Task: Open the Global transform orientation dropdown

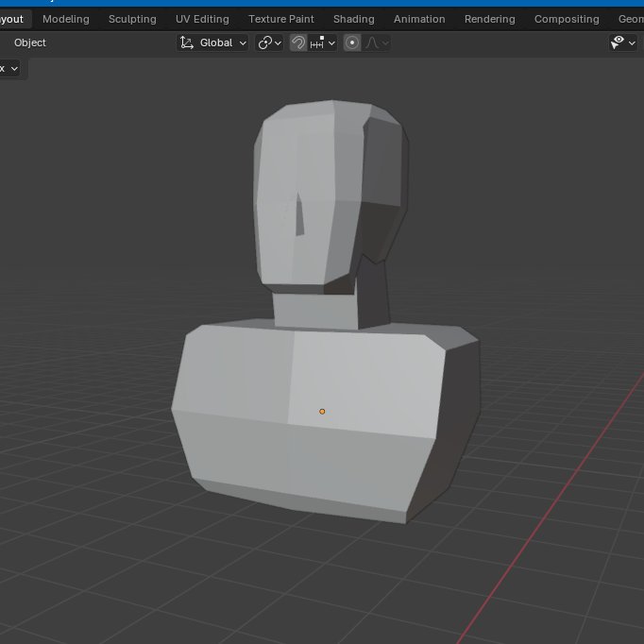Action: tap(212, 42)
